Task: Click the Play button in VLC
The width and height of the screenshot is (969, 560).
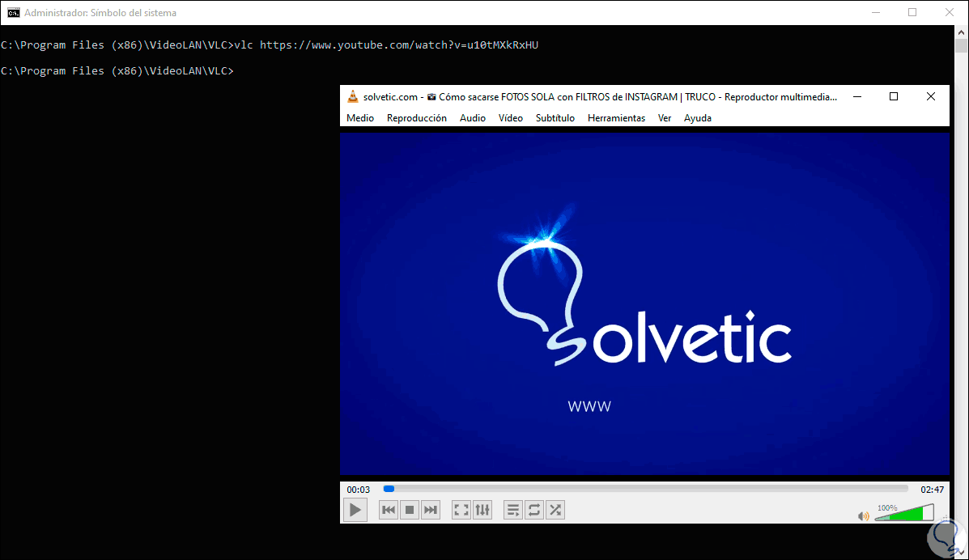Action: (355, 510)
